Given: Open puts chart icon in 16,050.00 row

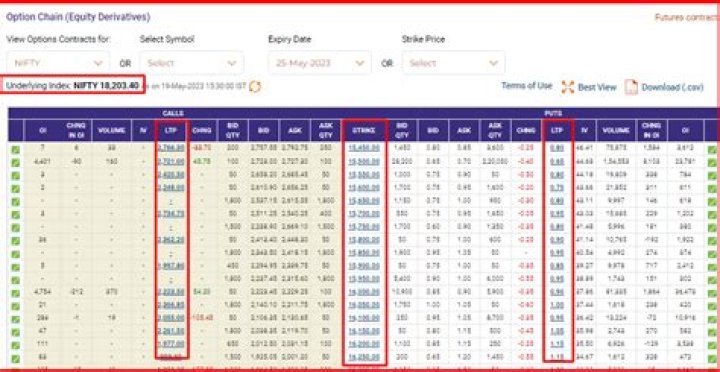Looking at the screenshot, I should click(x=712, y=306).
